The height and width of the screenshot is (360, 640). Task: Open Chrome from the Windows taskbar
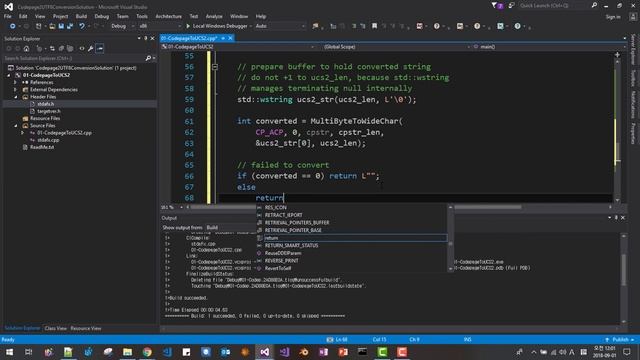coord(147,352)
